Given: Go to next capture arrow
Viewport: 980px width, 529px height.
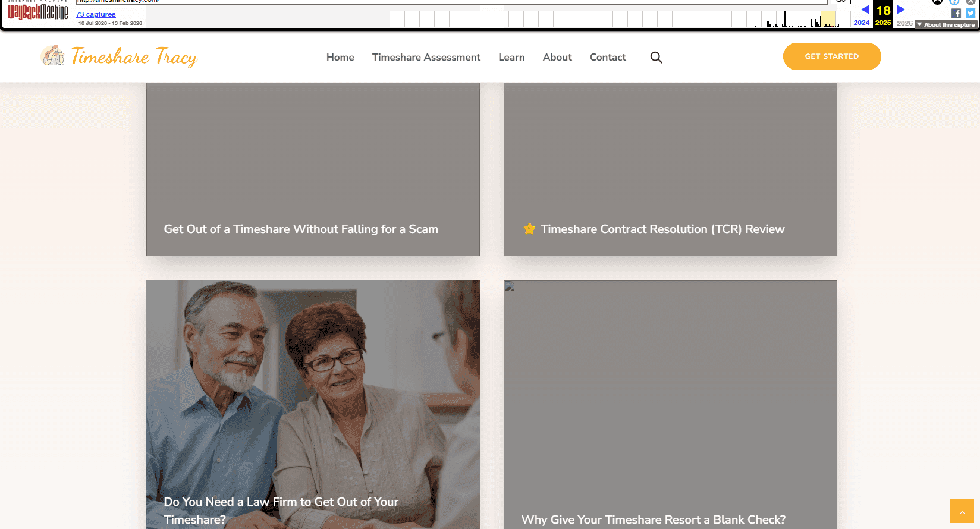Looking at the screenshot, I should pos(900,10).
